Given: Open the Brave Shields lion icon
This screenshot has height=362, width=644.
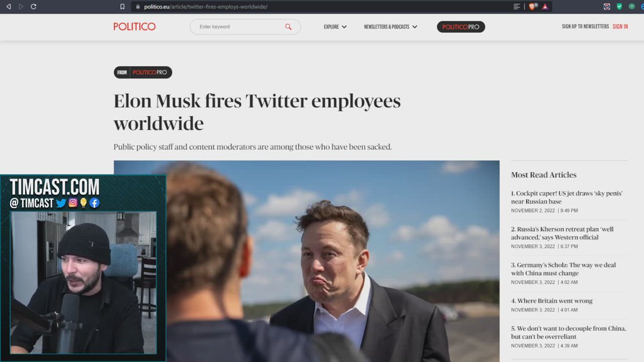Looking at the screenshot, I should tap(533, 7).
